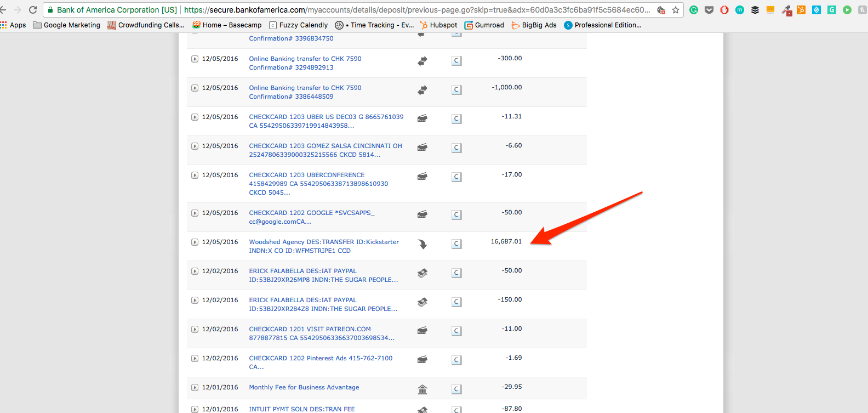Open the orange analytics extension icon
Viewport: 868px width, 413px height.
coord(770,10)
